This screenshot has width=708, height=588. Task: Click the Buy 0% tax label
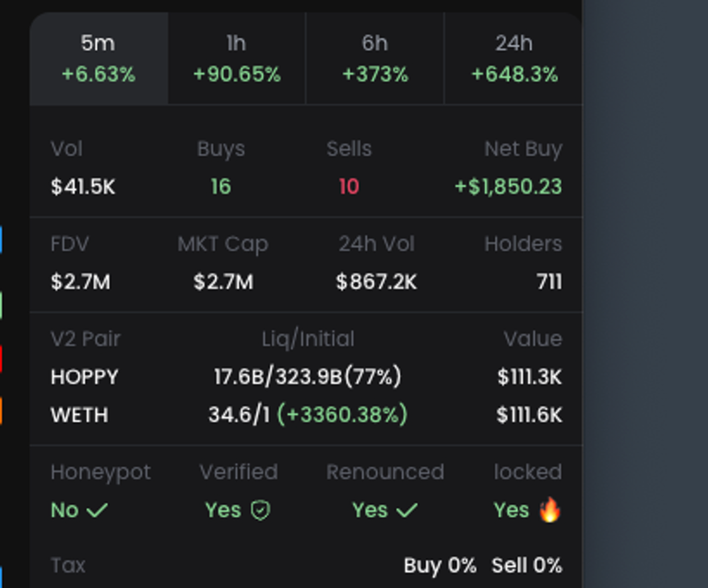pyautogui.click(x=440, y=565)
